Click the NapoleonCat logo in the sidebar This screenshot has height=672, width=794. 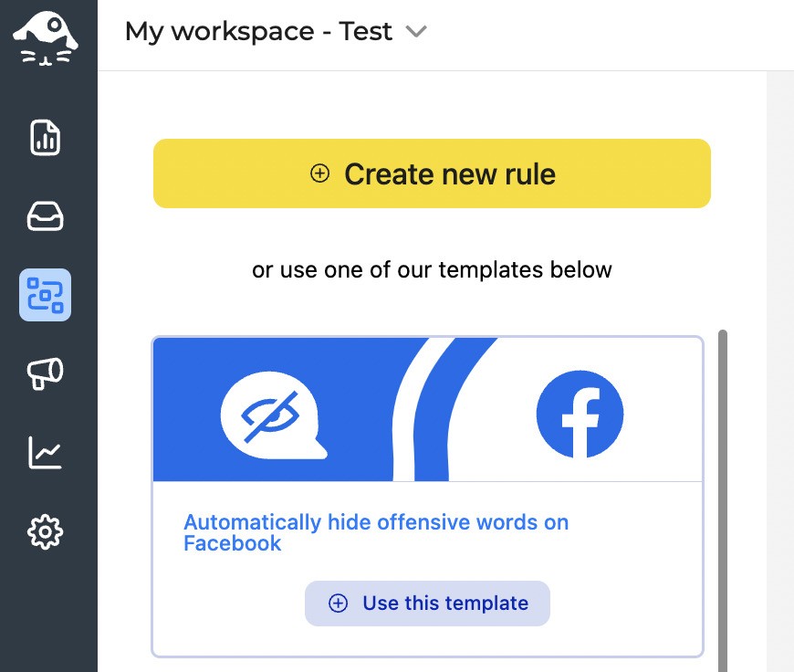click(x=45, y=39)
